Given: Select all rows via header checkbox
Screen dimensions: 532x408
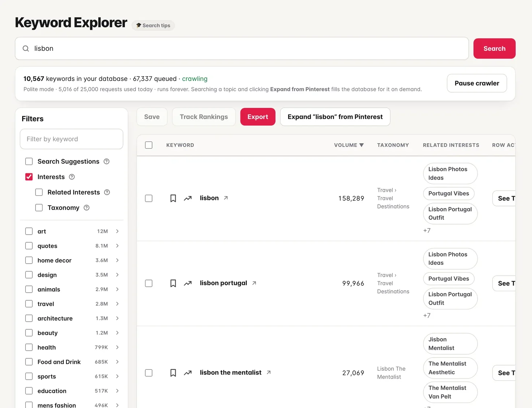Looking at the screenshot, I should pyautogui.click(x=149, y=145).
